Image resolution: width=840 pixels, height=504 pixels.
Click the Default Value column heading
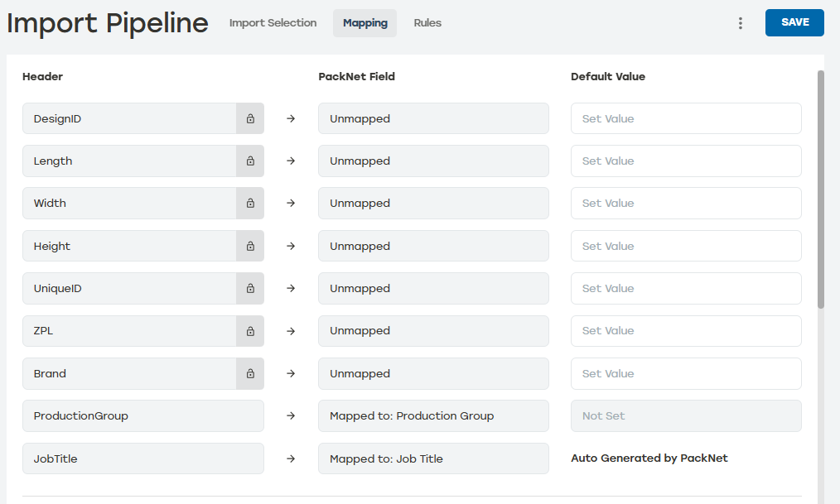pos(608,76)
